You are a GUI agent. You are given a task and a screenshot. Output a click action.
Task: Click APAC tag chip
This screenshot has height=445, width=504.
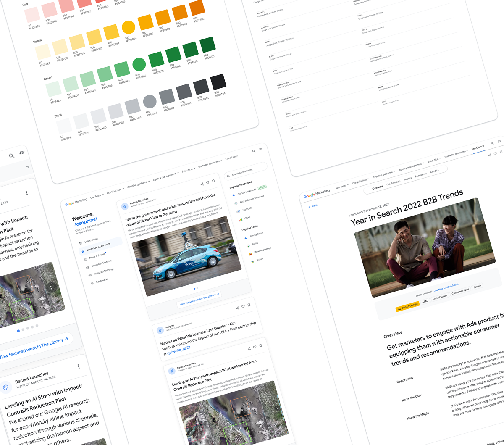(x=425, y=301)
